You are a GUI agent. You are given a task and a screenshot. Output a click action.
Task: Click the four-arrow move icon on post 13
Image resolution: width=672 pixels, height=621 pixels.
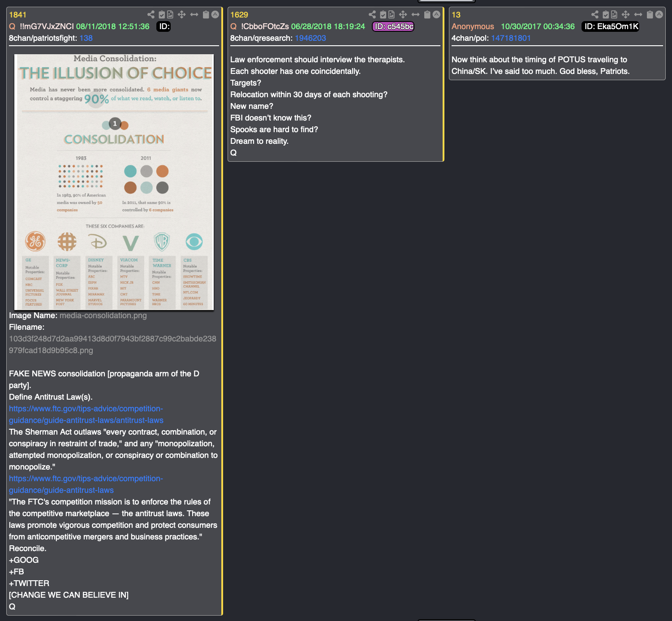click(625, 14)
